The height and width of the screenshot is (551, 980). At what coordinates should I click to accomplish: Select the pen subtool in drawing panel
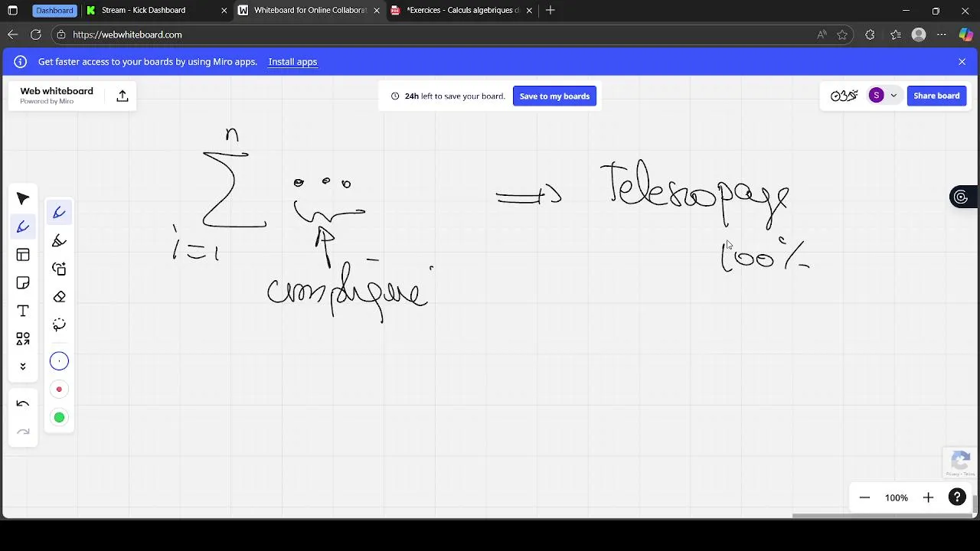coord(59,213)
